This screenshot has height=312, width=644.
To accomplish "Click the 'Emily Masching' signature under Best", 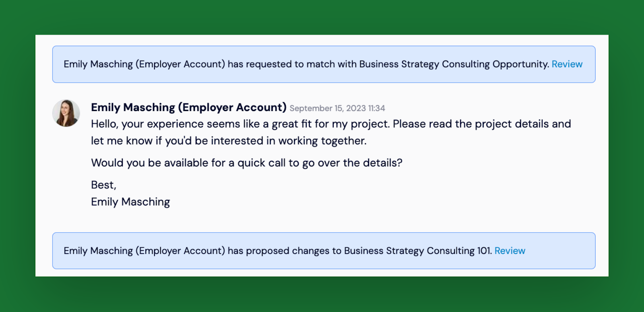I will pos(130,202).
